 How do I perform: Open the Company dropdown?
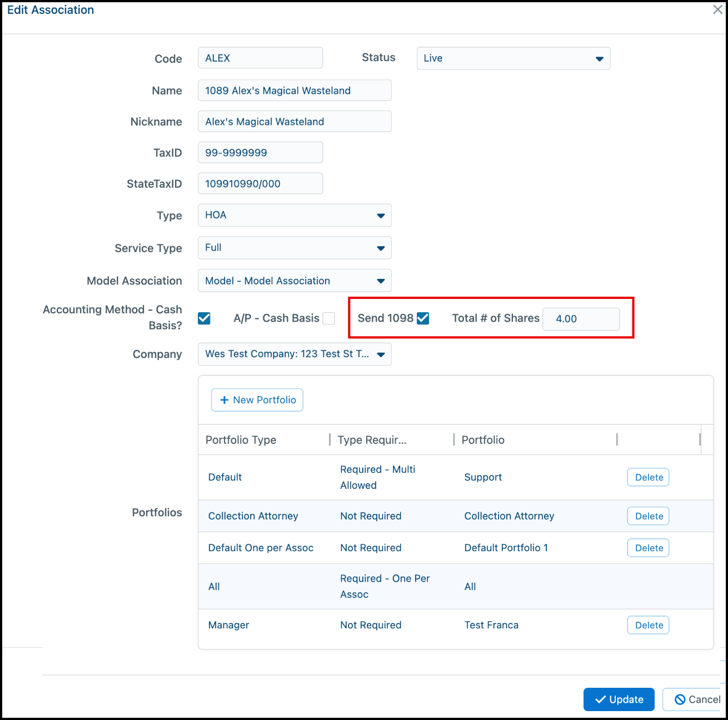point(295,354)
